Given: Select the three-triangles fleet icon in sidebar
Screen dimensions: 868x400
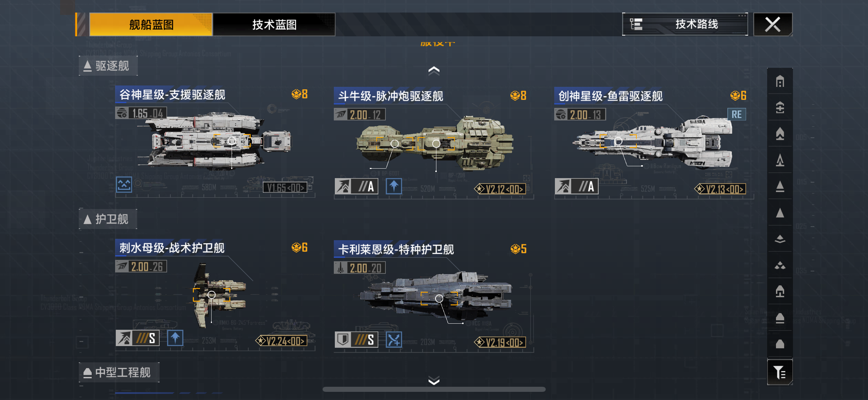Looking at the screenshot, I should (x=780, y=265).
